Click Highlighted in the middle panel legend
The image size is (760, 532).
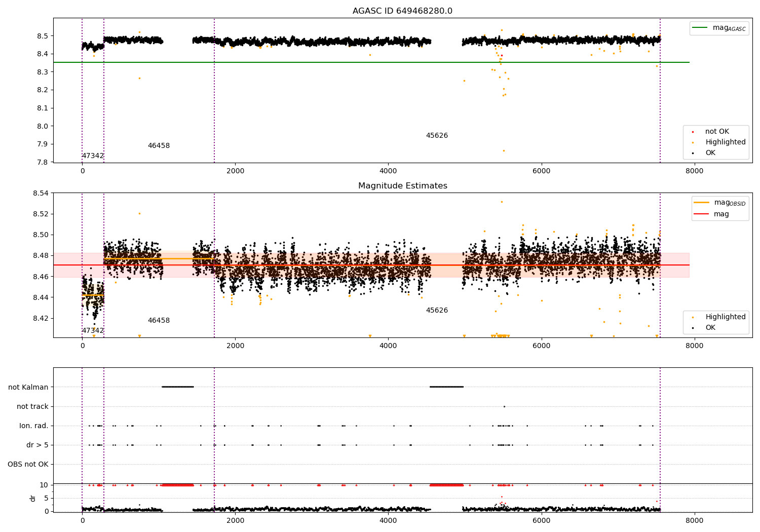(726, 317)
